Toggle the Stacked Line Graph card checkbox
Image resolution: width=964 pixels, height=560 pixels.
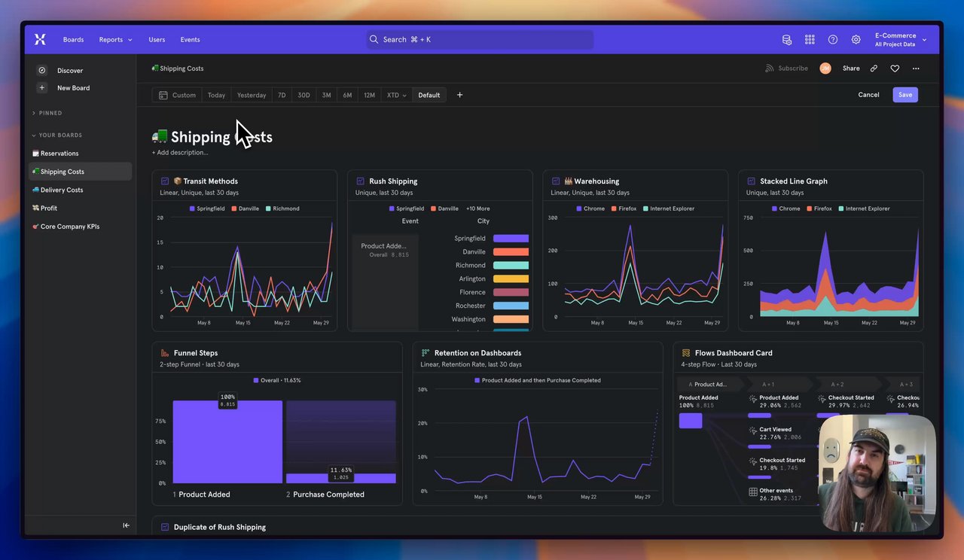click(x=752, y=181)
